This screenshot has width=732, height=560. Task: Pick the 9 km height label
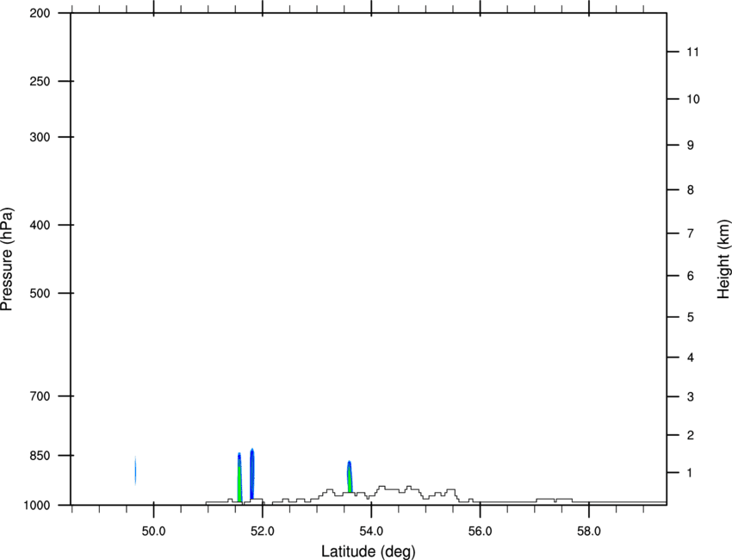[x=691, y=146]
